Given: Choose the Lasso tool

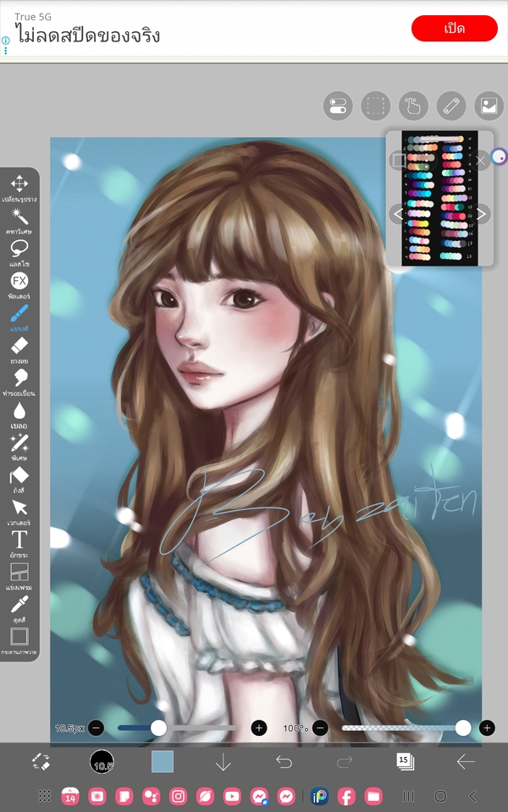Looking at the screenshot, I should (x=19, y=249).
